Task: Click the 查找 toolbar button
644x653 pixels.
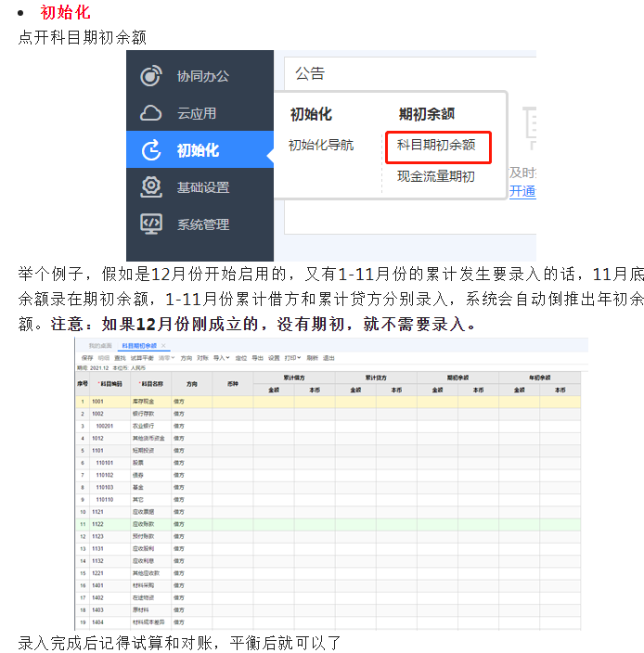Action: [x=120, y=358]
